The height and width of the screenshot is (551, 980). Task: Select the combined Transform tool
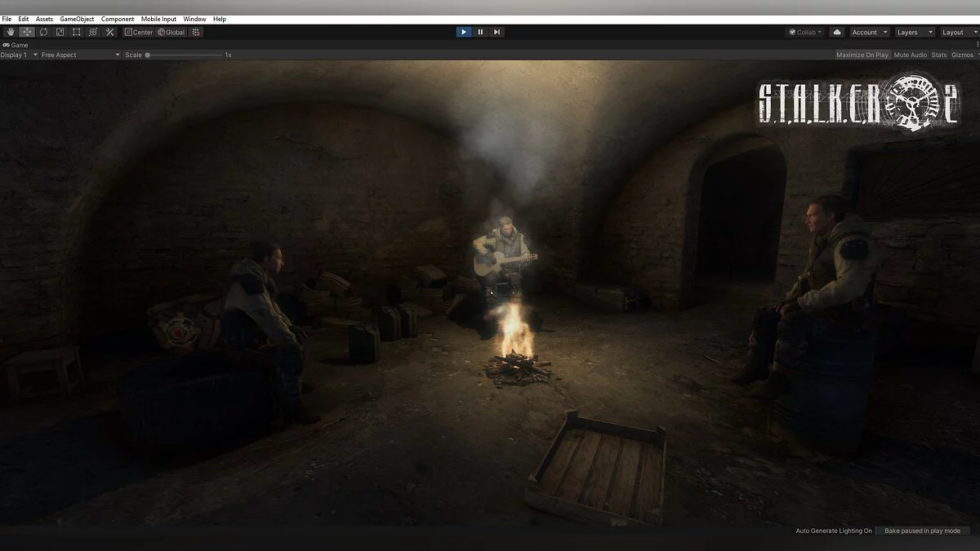[92, 32]
